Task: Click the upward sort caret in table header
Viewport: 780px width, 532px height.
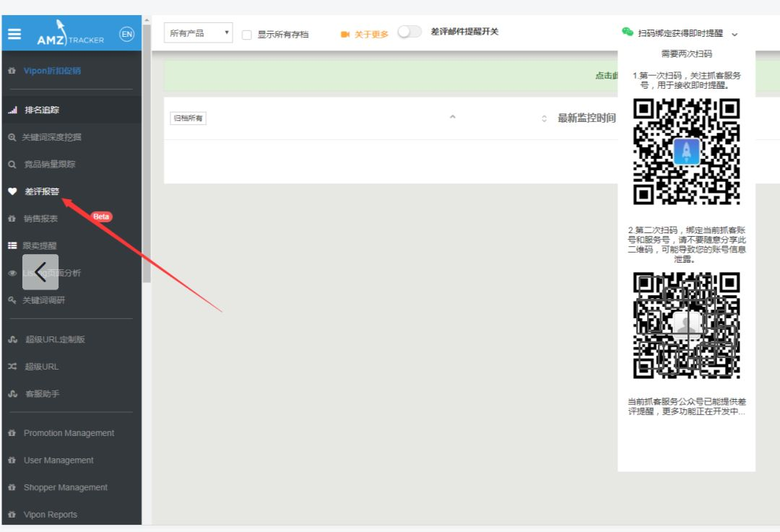Action: click(x=453, y=116)
